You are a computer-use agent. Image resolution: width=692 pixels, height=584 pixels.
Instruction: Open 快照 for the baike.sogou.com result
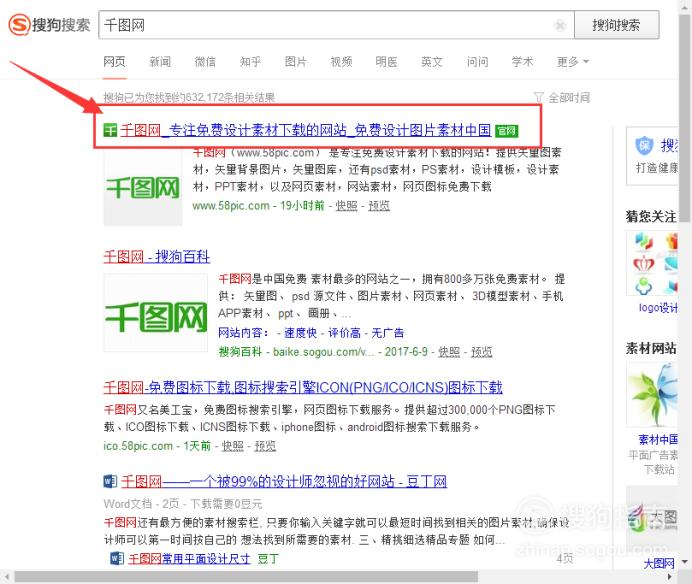point(449,352)
